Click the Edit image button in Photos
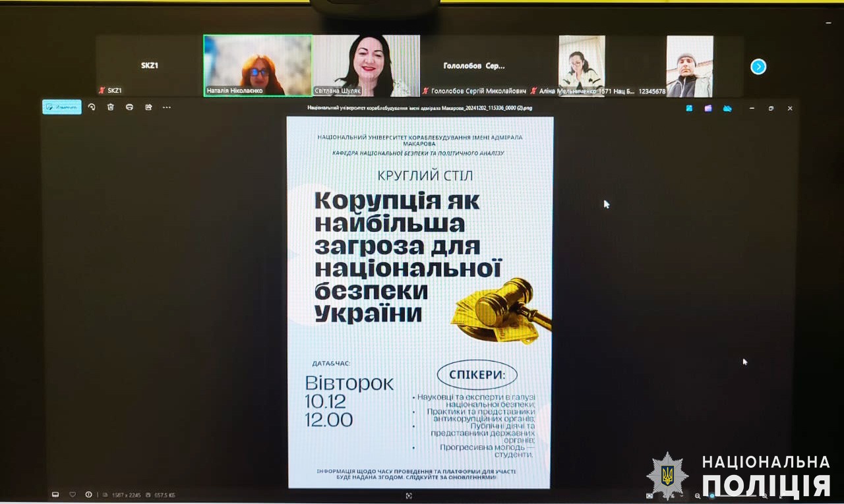Screen dimensions: 844x504 click(62, 107)
